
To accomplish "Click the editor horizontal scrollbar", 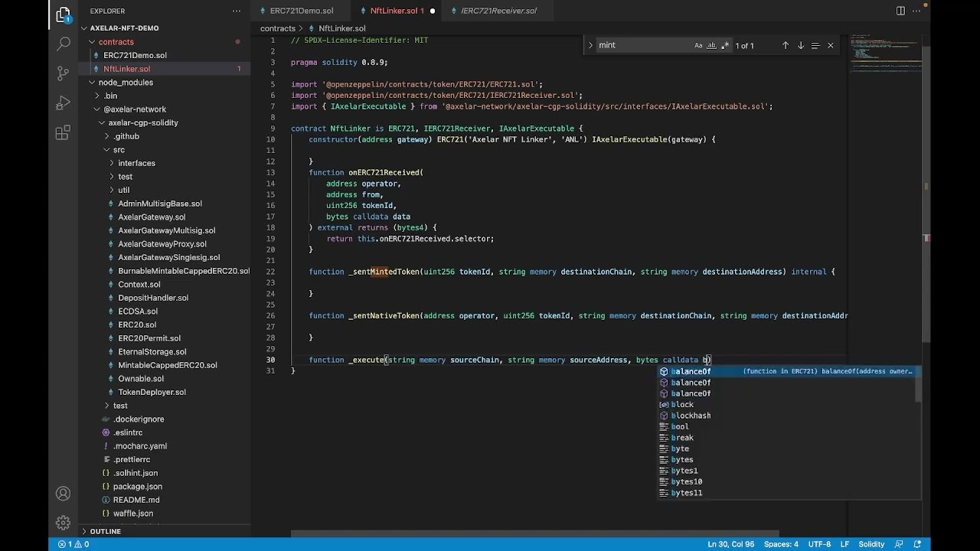I will click(534, 534).
